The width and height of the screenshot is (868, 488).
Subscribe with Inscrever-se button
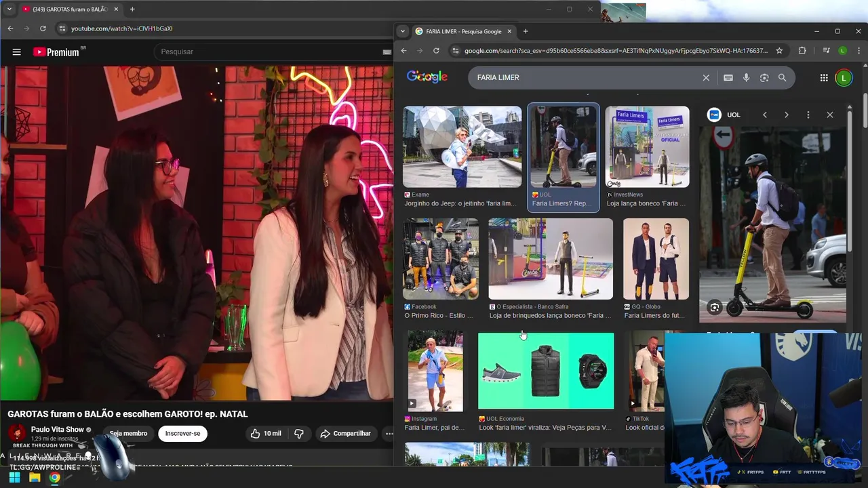pos(182,433)
